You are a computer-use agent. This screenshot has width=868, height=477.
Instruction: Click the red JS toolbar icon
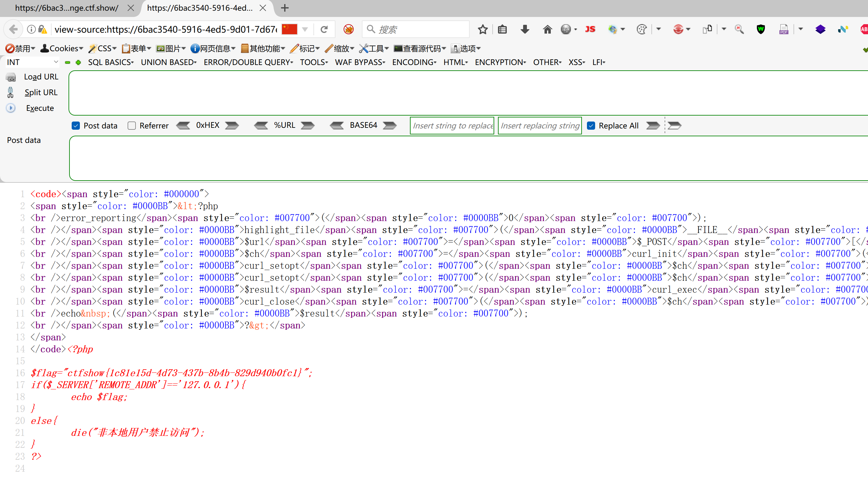point(590,29)
